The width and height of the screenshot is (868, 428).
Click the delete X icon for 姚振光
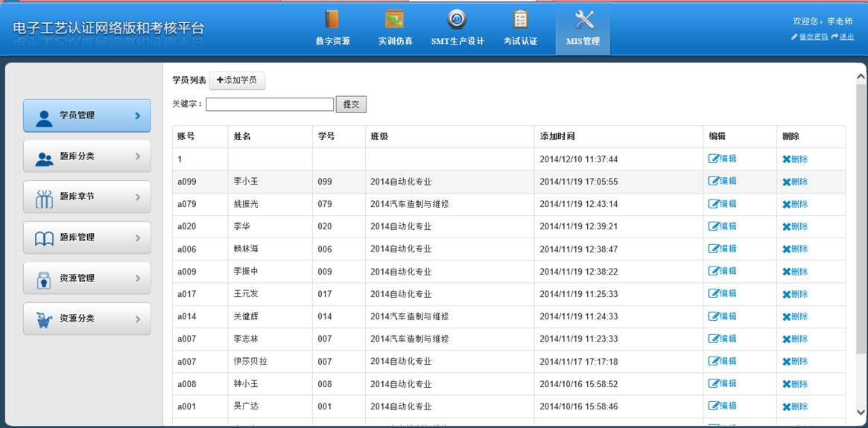coord(786,204)
